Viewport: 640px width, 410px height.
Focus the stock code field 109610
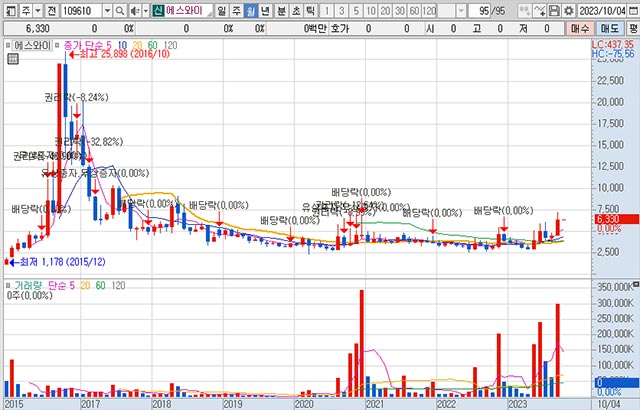(x=80, y=11)
